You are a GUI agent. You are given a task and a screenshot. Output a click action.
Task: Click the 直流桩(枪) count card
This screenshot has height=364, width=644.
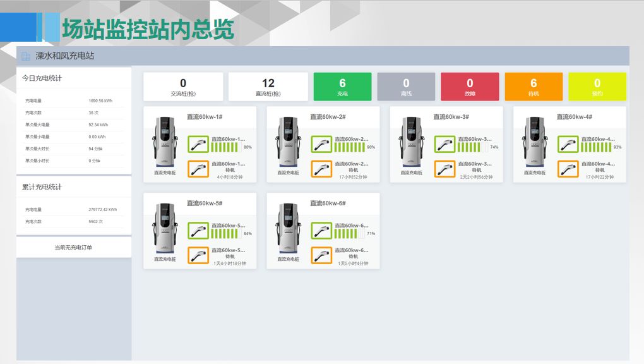268,87
